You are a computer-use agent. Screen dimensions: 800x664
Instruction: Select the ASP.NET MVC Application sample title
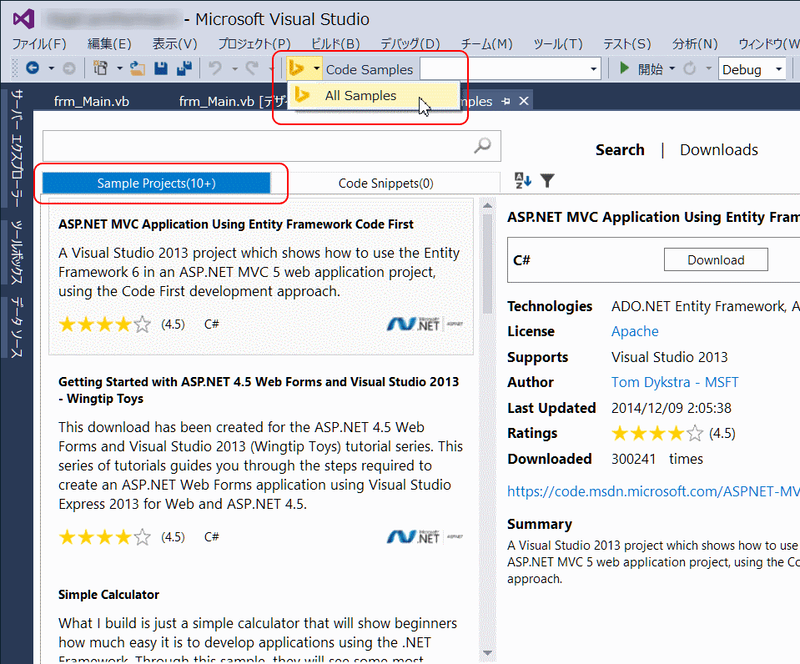(x=236, y=224)
